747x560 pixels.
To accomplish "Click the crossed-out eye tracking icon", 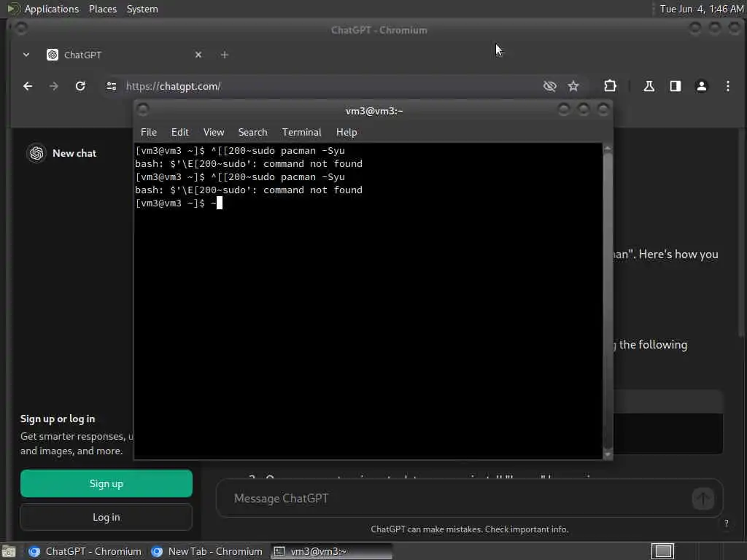I will [x=550, y=86].
